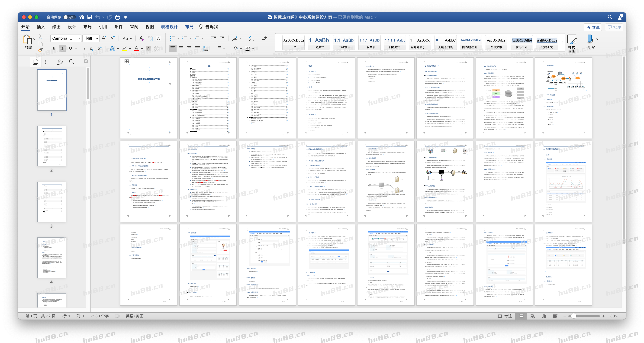Image resolution: width=644 pixels, height=343 pixels.
Task: Click the search icon in navigation pane
Action: click(x=71, y=62)
